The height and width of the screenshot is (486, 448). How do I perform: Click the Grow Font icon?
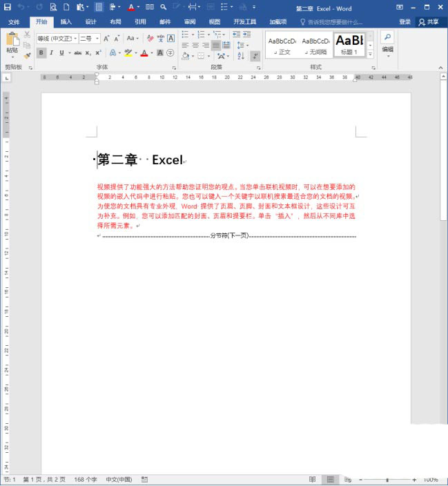tap(106, 39)
